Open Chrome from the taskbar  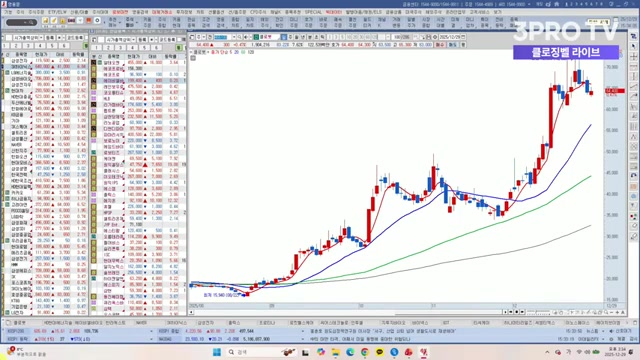tap(364, 352)
